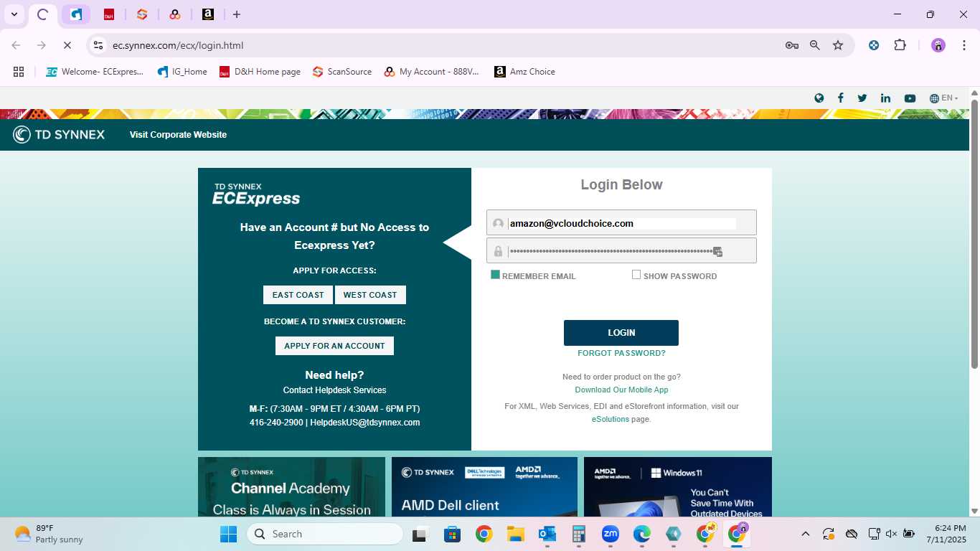This screenshot has height=551, width=980.
Task: Open ScanSource bookmark
Action: pyautogui.click(x=342, y=72)
